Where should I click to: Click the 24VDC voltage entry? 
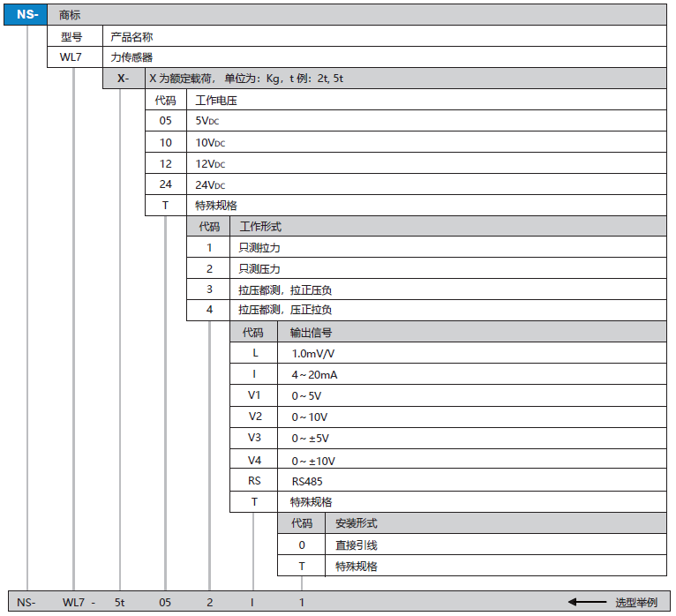pyautogui.click(x=210, y=184)
